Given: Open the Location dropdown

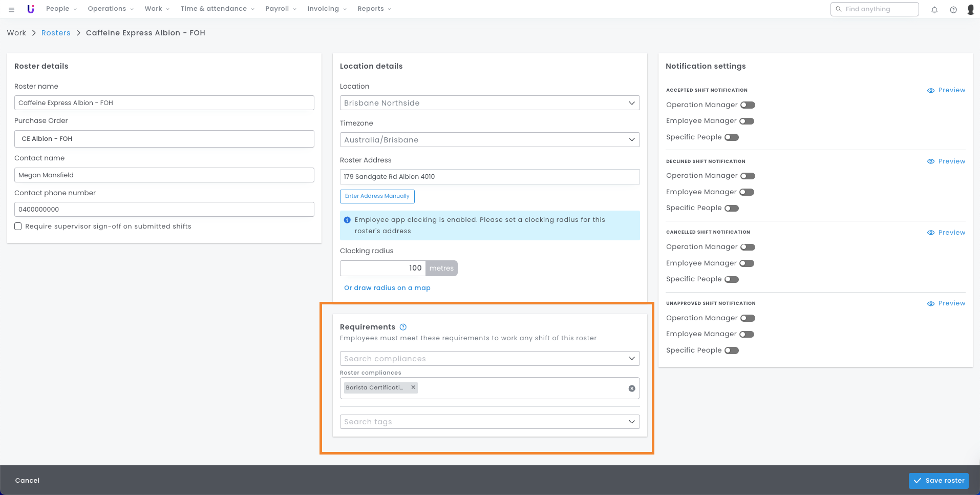Looking at the screenshot, I should [x=489, y=103].
